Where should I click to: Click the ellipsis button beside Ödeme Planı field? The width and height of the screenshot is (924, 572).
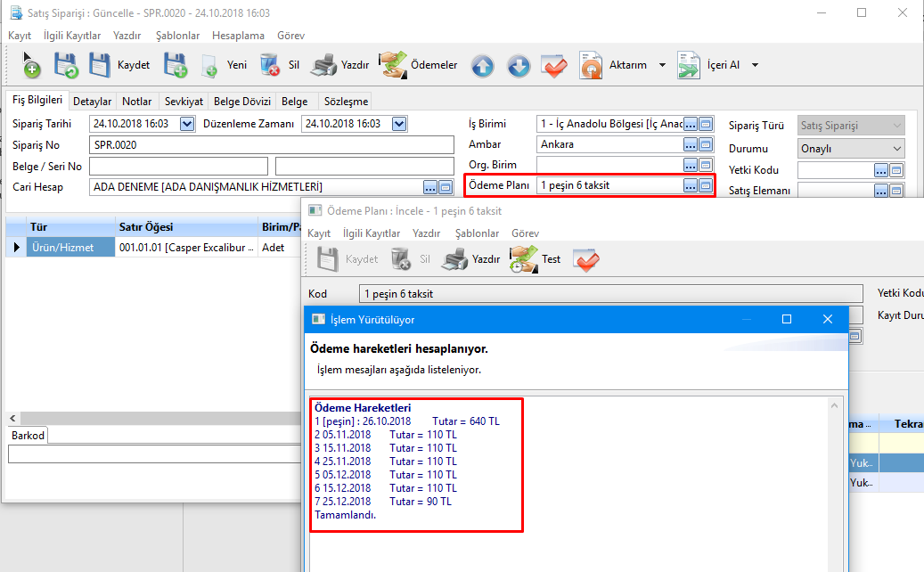click(x=691, y=185)
